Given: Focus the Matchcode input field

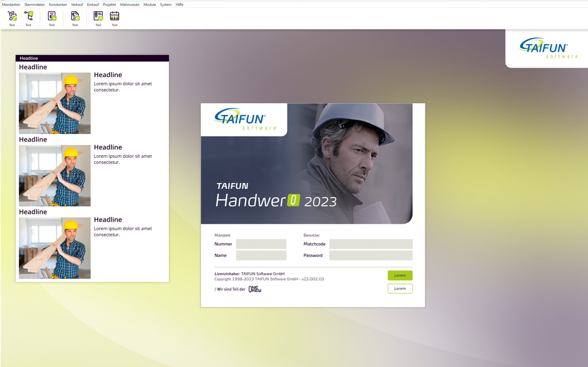Looking at the screenshot, I should coord(370,244).
